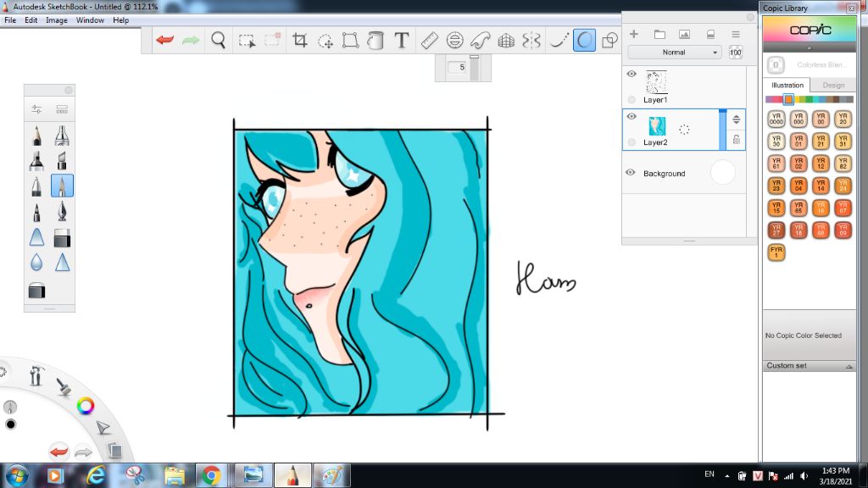Open the Help menu
Image resolution: width=868 pixels, height=488 pixels.
[x=120, y=20]
